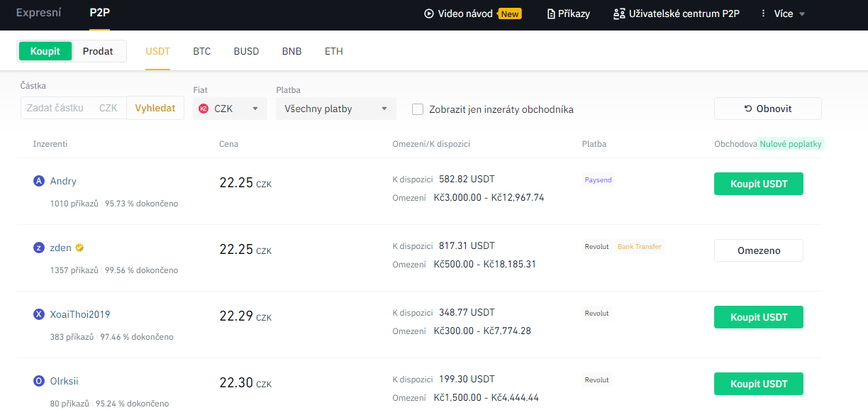Enable Zobrazit jen inzeráty obchodníka checkbox

pos(418,109)
